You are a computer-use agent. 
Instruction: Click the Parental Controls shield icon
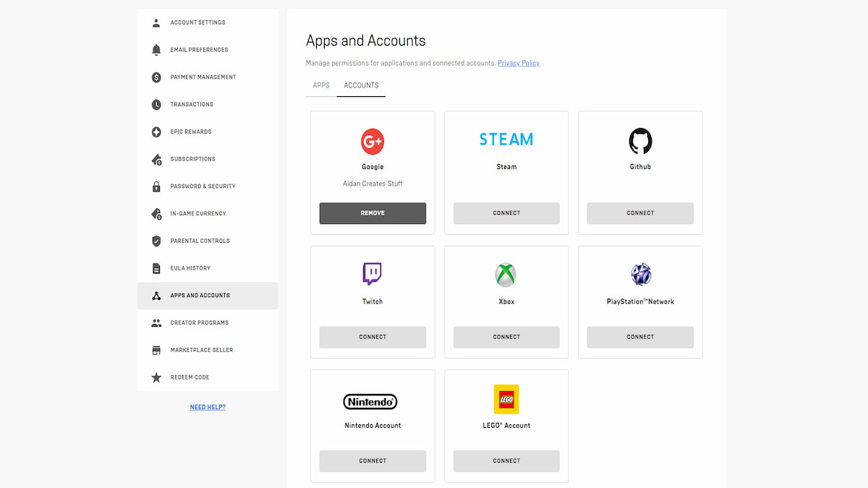tap(156, 241)
